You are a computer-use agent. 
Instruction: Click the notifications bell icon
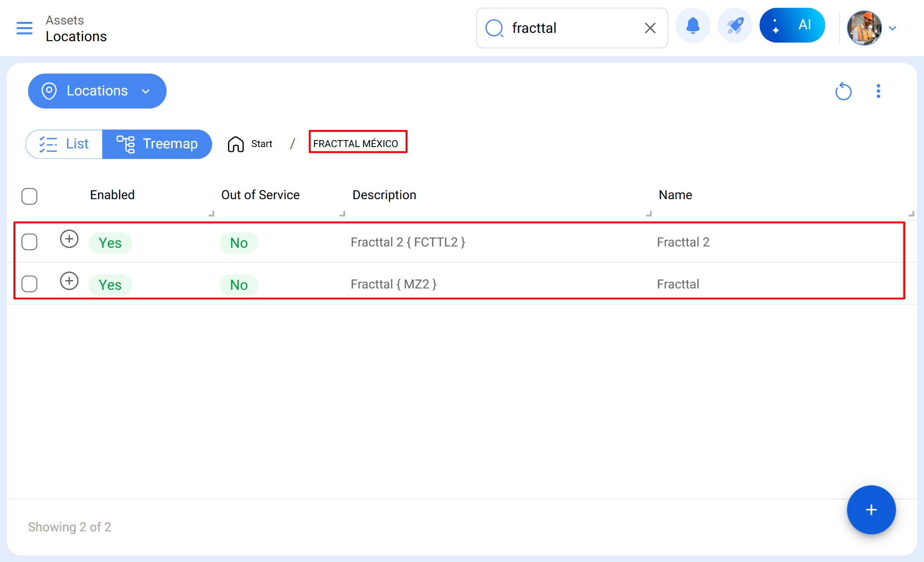pyautogui.click(x=693, y=26)
